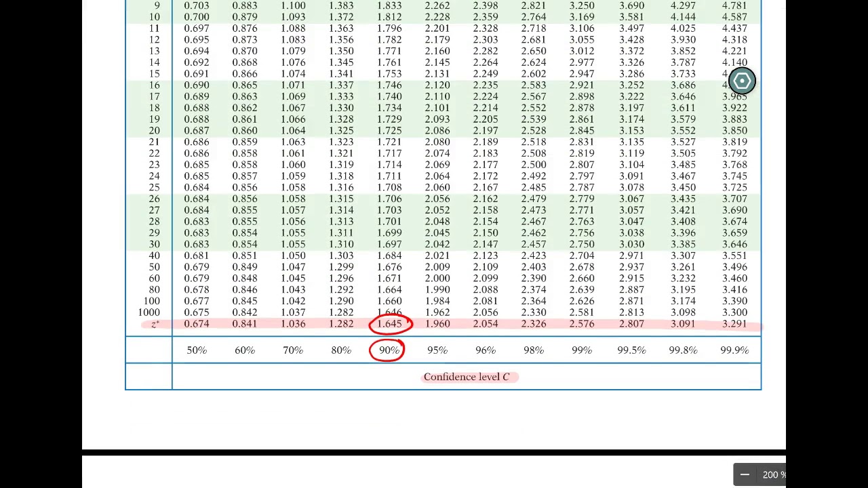The height and width of the screenshot is (488, 868).
Task: Click the 80% confidence level label
Action: [341, 350]
